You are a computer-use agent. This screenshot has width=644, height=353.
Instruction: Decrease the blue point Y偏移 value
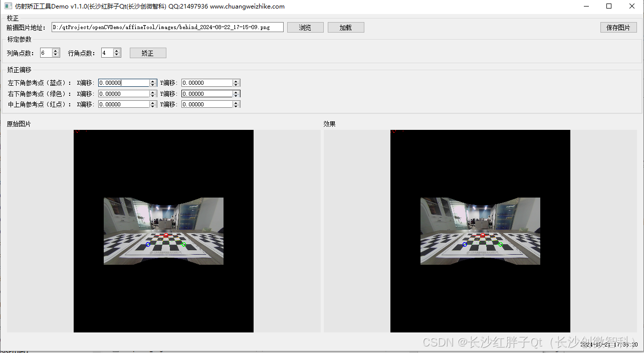236,85
